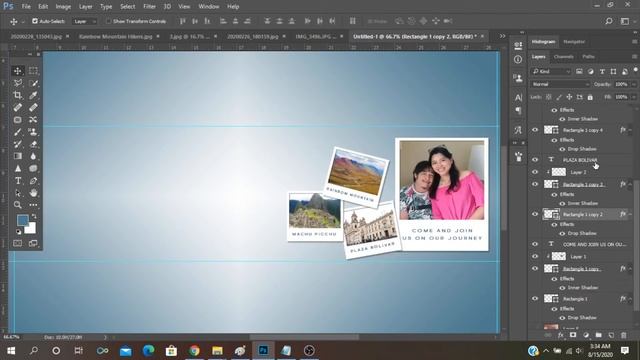
Task: Select the Move tool in the toolbox
Action: coord(18,71)
